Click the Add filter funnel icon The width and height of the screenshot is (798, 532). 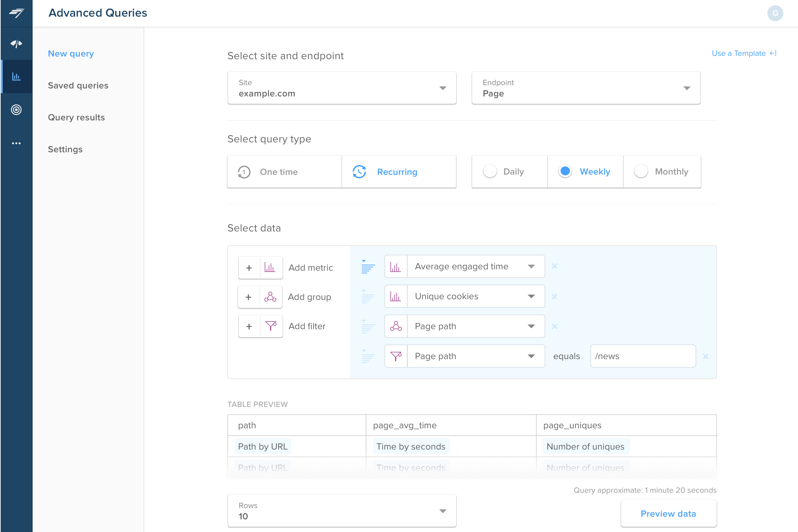tap(271, 326)
